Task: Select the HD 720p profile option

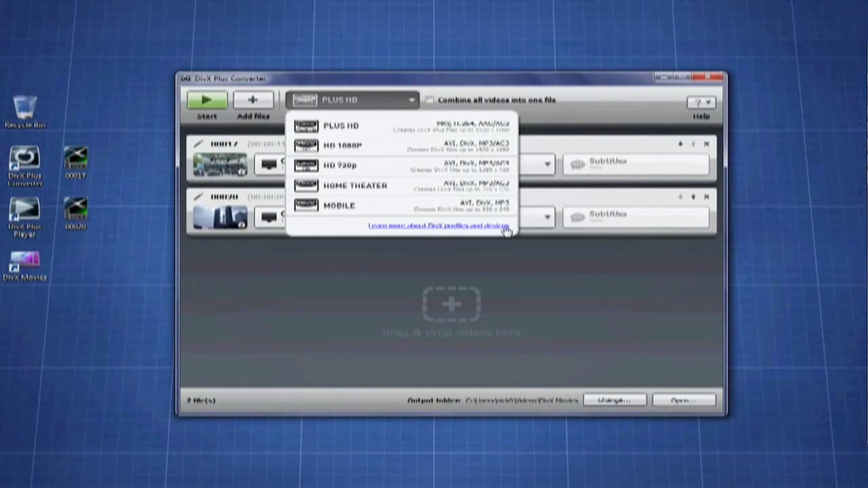Action: pos(402,165)
